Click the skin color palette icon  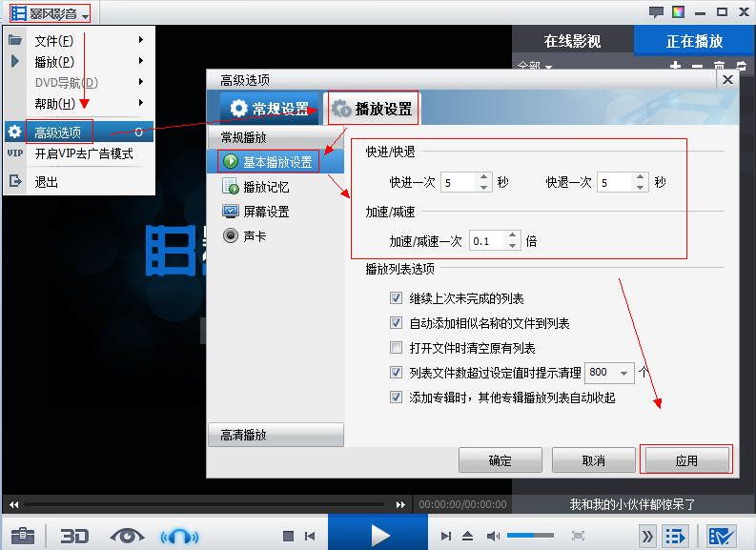[679, 11]
